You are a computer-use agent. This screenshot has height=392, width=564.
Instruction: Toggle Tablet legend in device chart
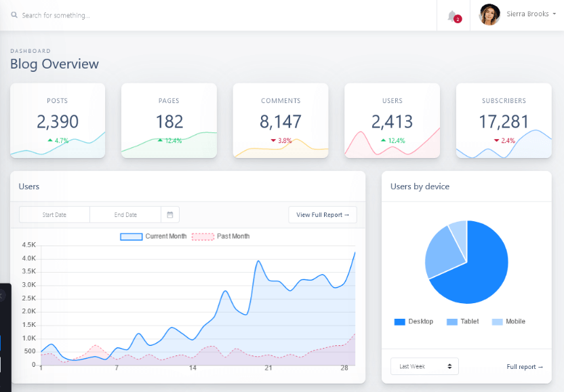pos(462,321)
